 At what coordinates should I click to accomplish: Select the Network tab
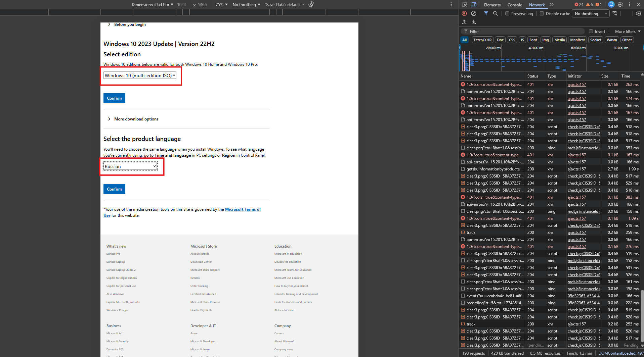pos(537,5)
